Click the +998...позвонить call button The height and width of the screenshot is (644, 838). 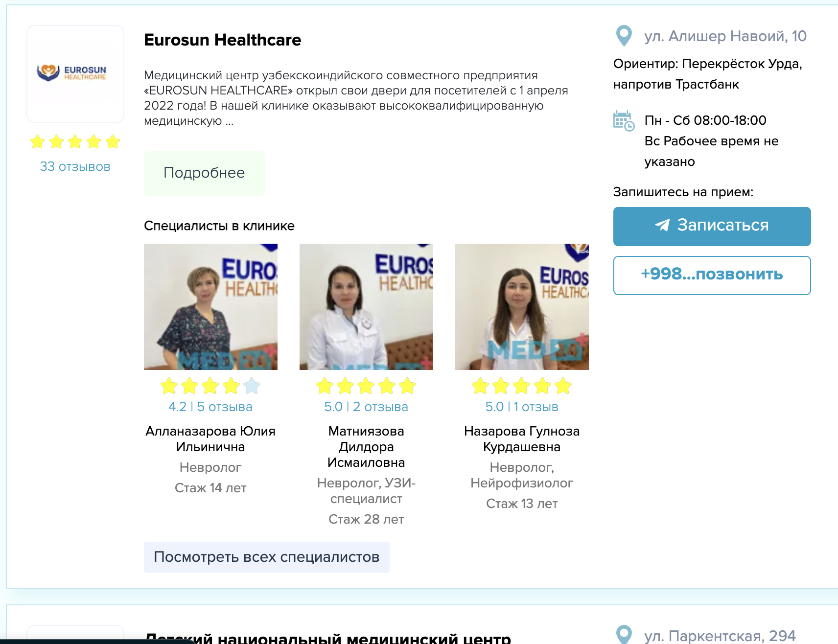(x=712, y=276)
